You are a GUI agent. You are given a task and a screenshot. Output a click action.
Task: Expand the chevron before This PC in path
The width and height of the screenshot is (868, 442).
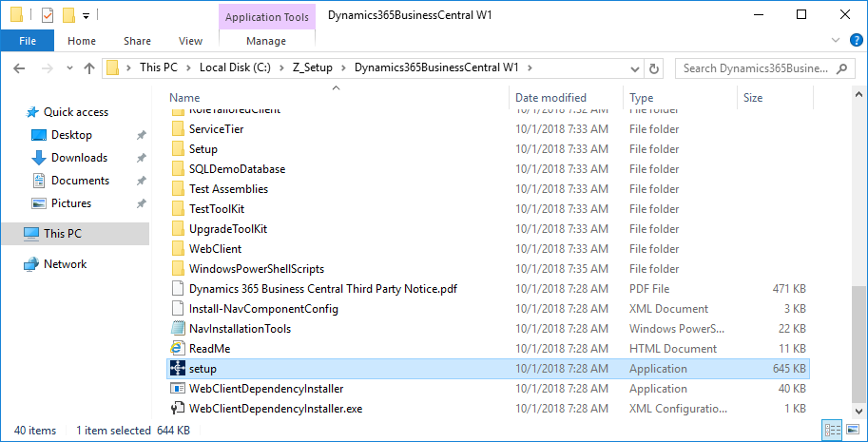pos(128,68)
